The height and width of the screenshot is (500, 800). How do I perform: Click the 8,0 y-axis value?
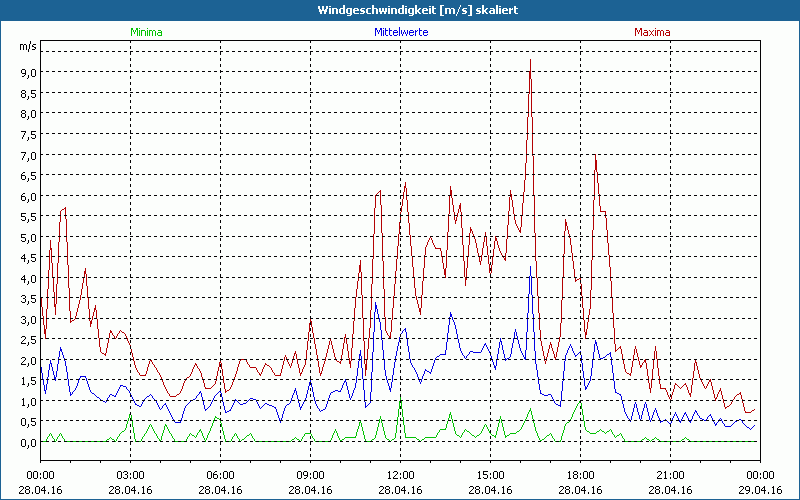tap(28, 114)
